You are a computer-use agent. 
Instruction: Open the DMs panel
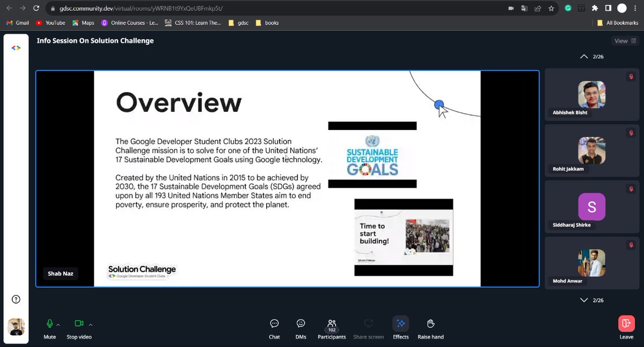coord(301,329)
